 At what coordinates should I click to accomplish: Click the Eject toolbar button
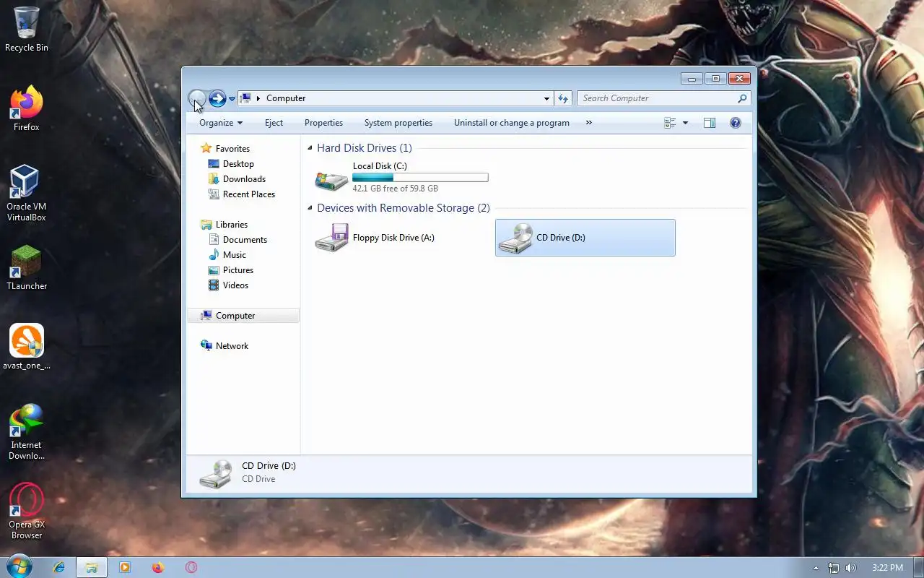coord(274,123)
